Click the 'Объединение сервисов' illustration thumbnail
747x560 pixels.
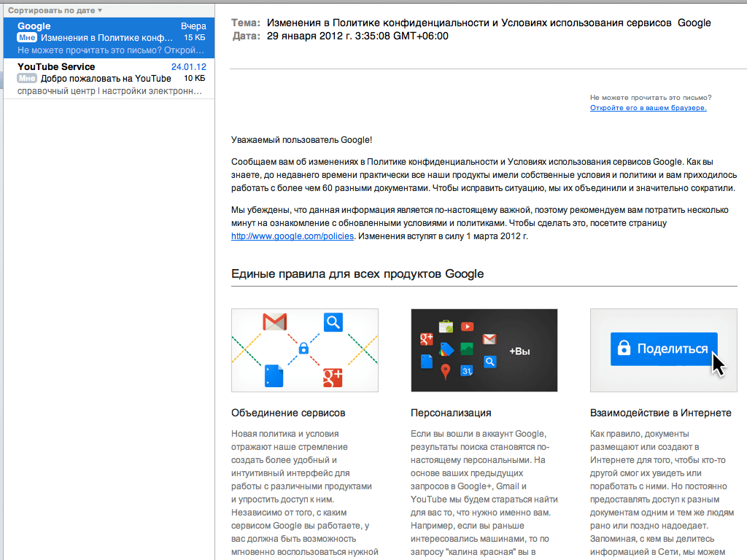[305, 350]
